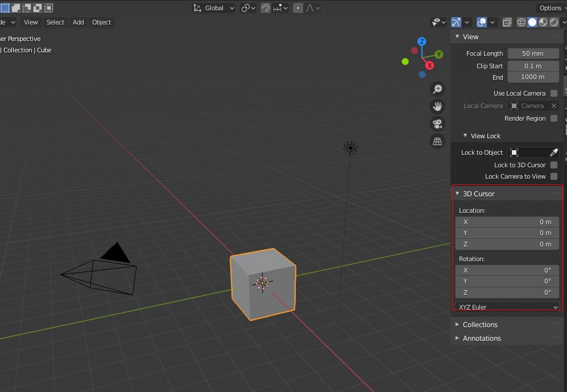Click the 3D Cursor Rotation Z field
The width and height of the screenshot is (567, 392).
tap(507, 292)
